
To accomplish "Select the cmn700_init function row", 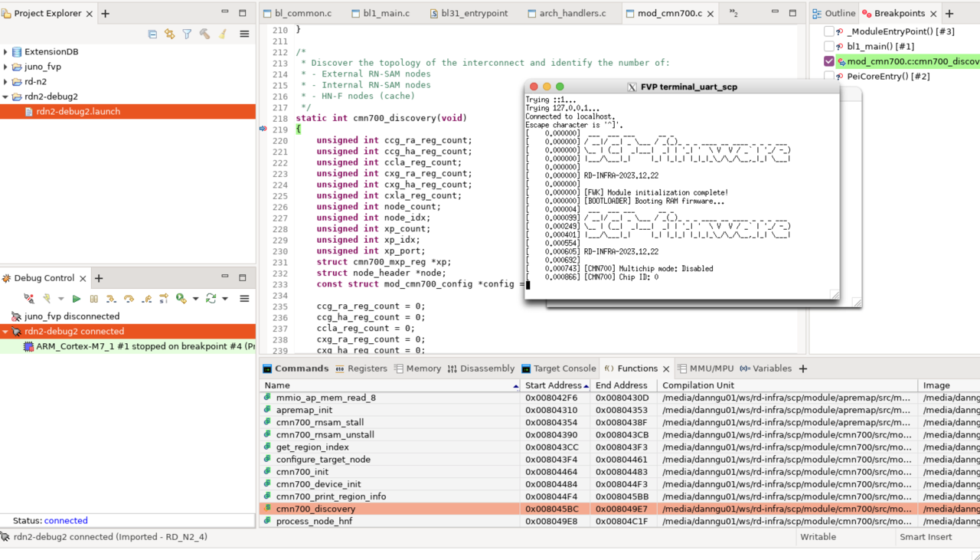I will coord(302,472).
